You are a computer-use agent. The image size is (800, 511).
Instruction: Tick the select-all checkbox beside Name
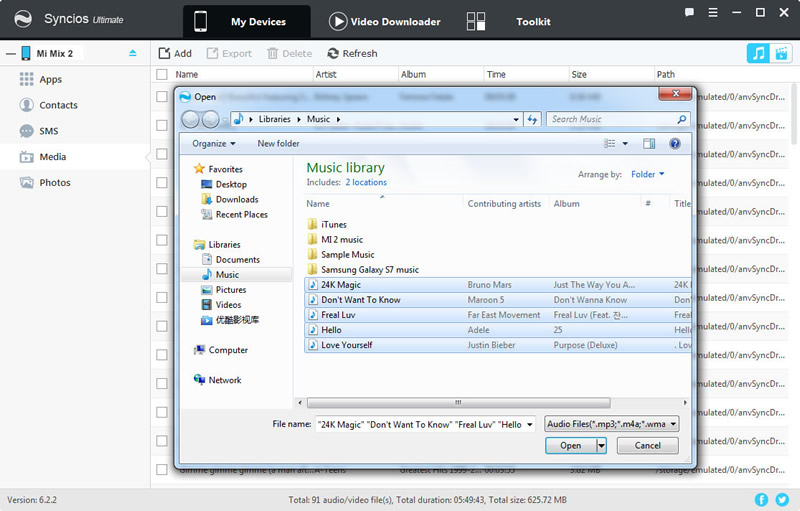coord(162,74)
